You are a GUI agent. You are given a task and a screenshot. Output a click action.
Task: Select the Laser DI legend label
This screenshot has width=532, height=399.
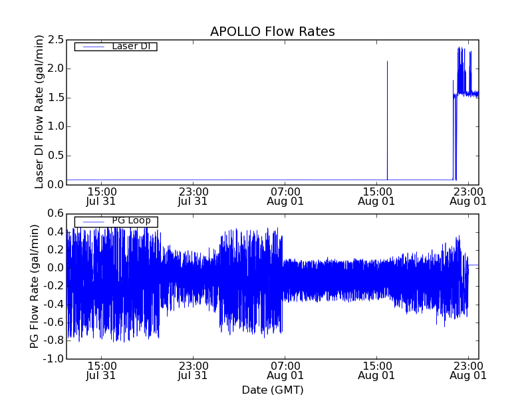click(130, 46)
